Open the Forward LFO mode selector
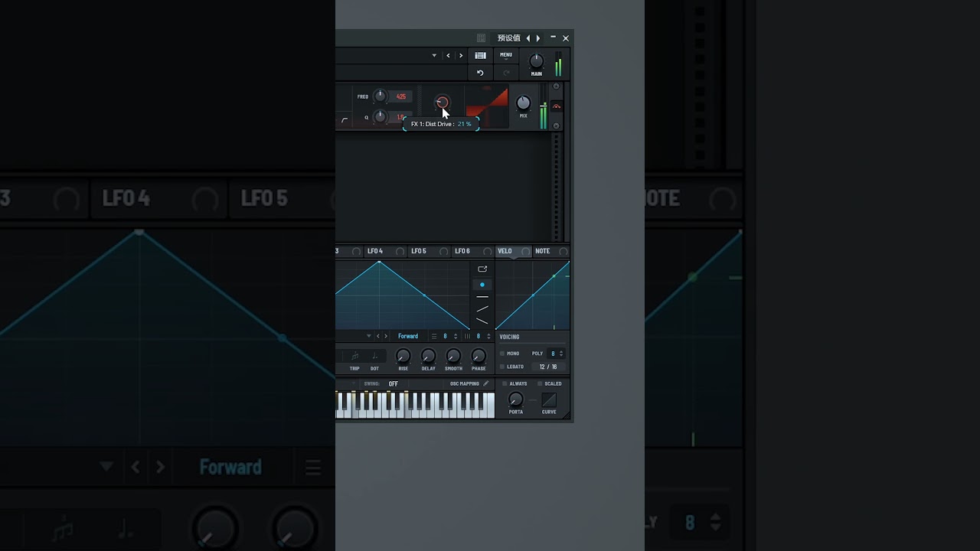The image size is (980, 551). pos(408,336)
